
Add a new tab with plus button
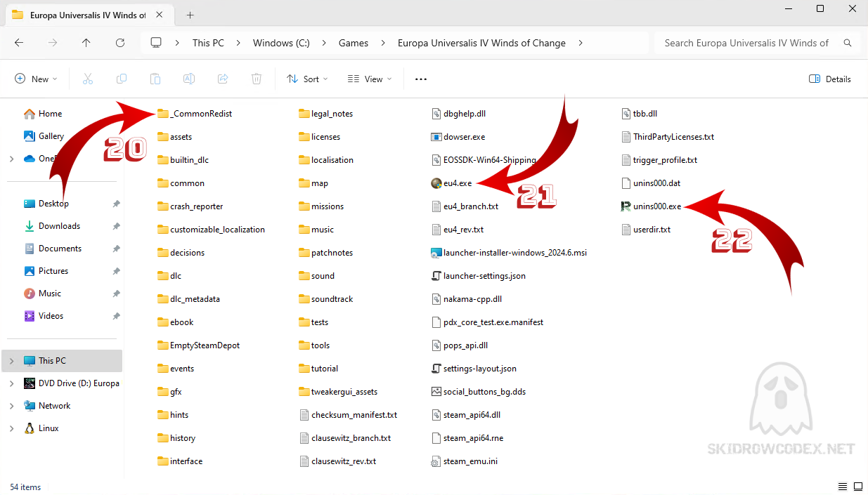pyautogui.click(x=190, y=15)
